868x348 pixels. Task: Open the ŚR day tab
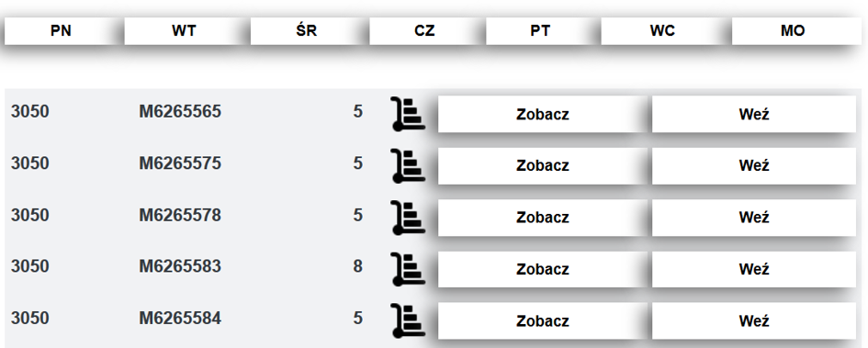click(306, 31)
